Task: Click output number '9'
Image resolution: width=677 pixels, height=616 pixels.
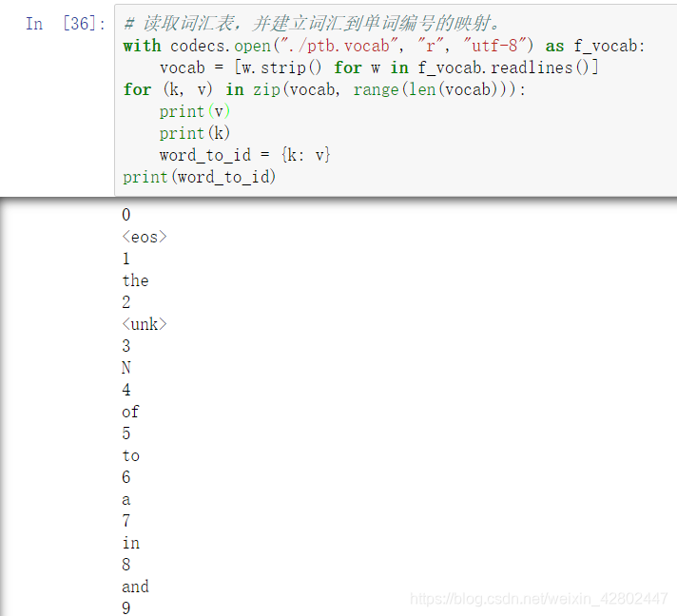Action: 126,607
